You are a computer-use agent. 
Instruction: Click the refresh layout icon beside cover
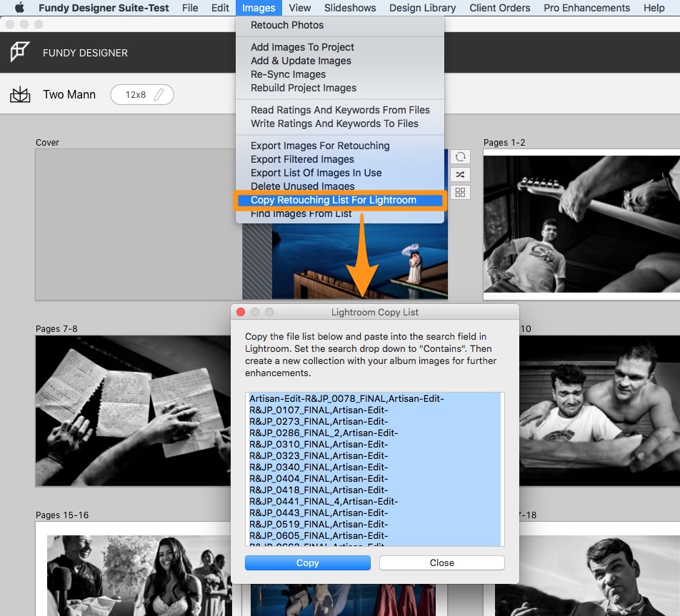click(460, 156)
